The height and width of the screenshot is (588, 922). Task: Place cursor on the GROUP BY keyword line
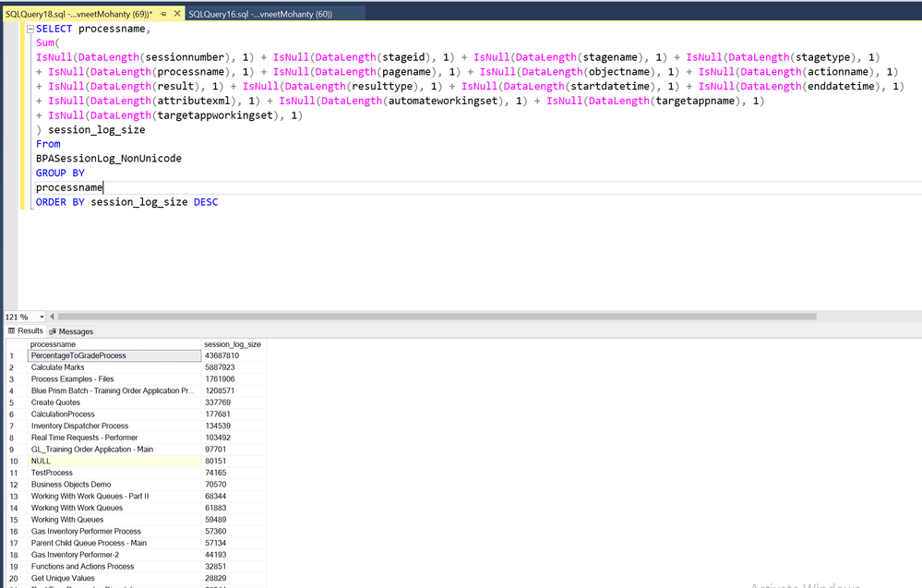click(60, 174)
